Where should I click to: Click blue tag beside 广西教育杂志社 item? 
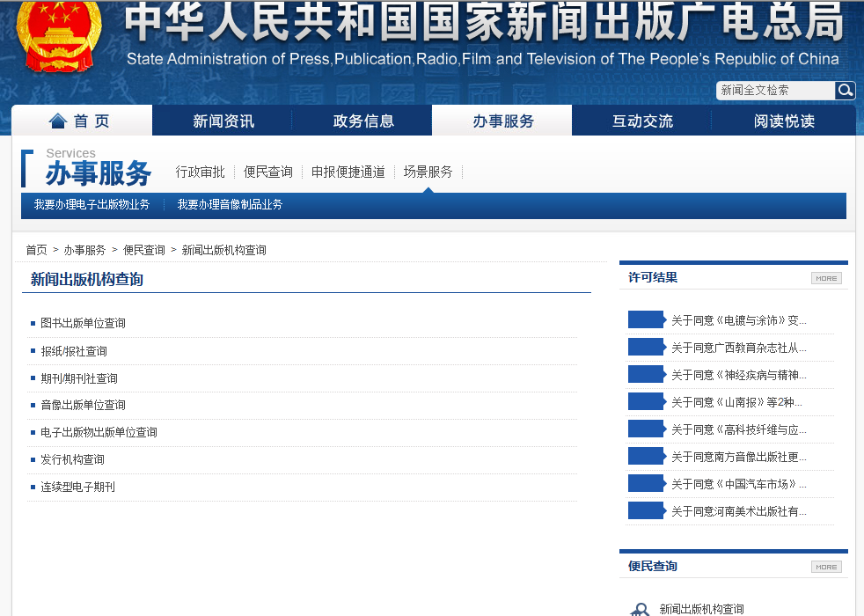click(x=647, y=347)
